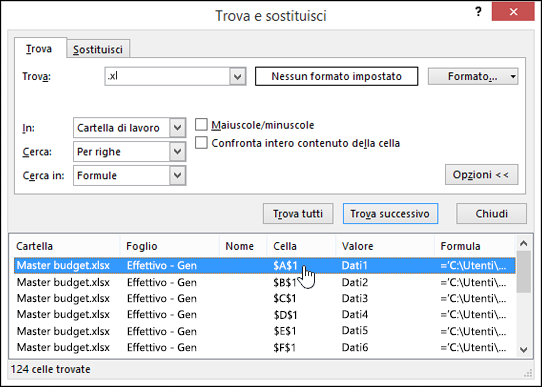Click into the Trova search field
This screenshot has height=387, width=542.
pos(167,76)
